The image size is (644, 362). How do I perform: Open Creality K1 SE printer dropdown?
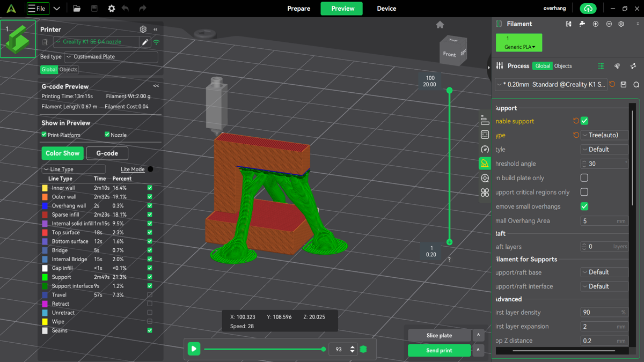[x=96, y=42]
